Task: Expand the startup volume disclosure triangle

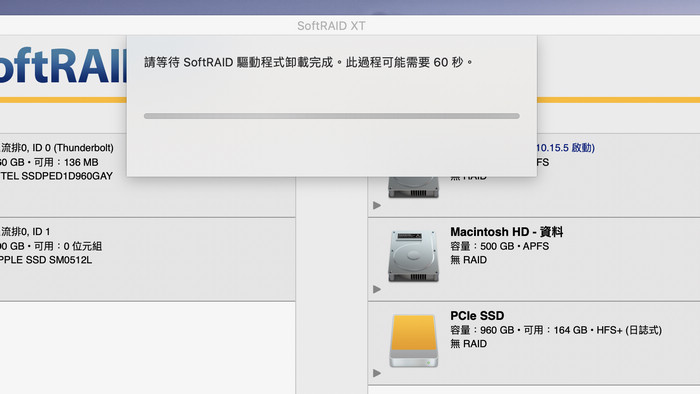Action: click(377, 205)
